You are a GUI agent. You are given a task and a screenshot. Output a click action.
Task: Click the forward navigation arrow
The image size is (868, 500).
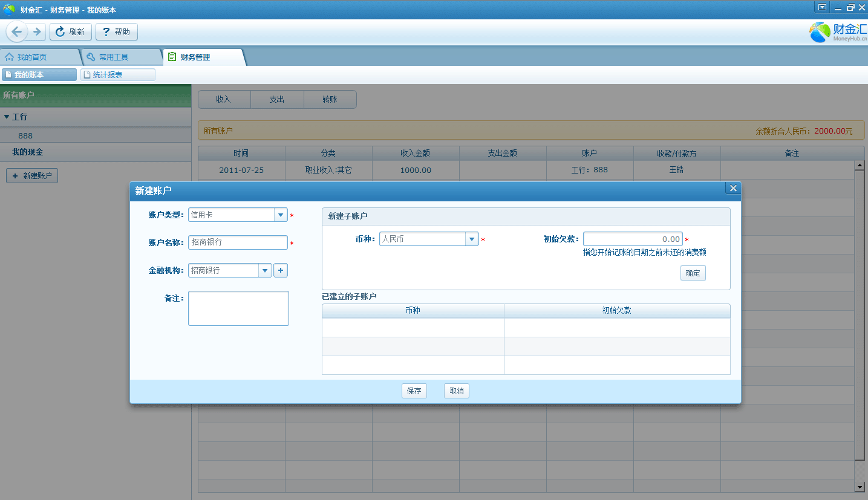click(x=37, y=32)
